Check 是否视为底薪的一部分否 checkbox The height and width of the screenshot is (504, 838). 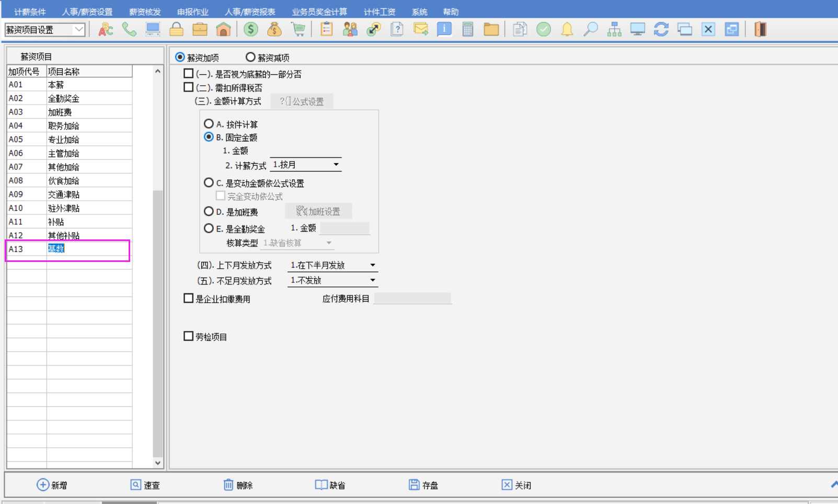(x=189, y=74)
